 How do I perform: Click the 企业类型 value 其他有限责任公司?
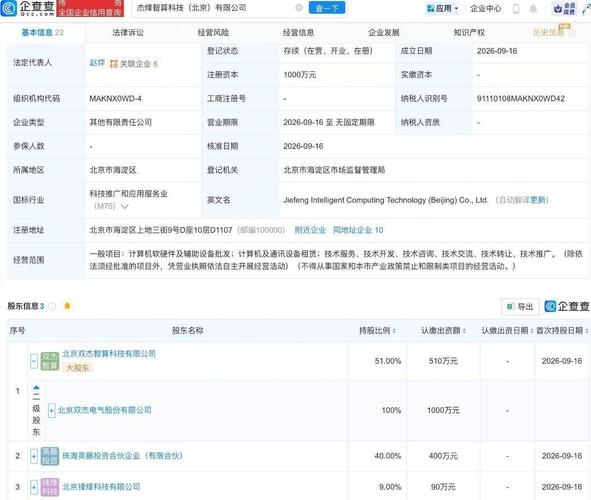pyautogui.click(x=121, y=122)
